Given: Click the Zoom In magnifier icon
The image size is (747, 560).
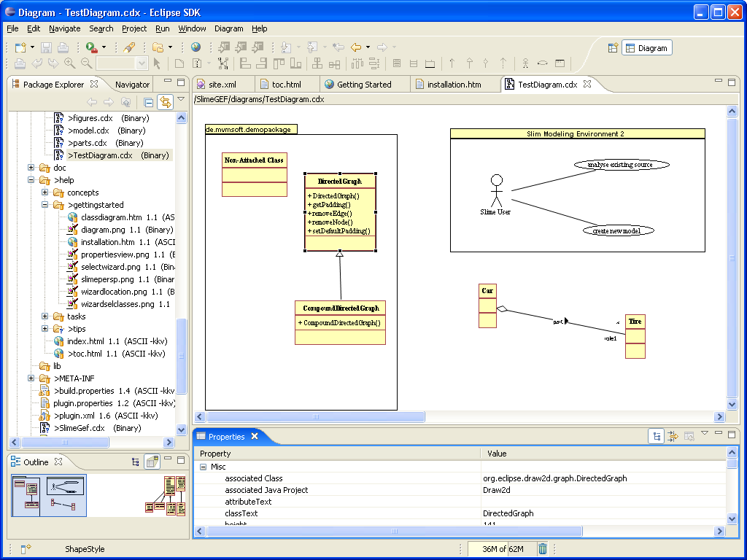Looking at the screenshot, I should (69, 63).
